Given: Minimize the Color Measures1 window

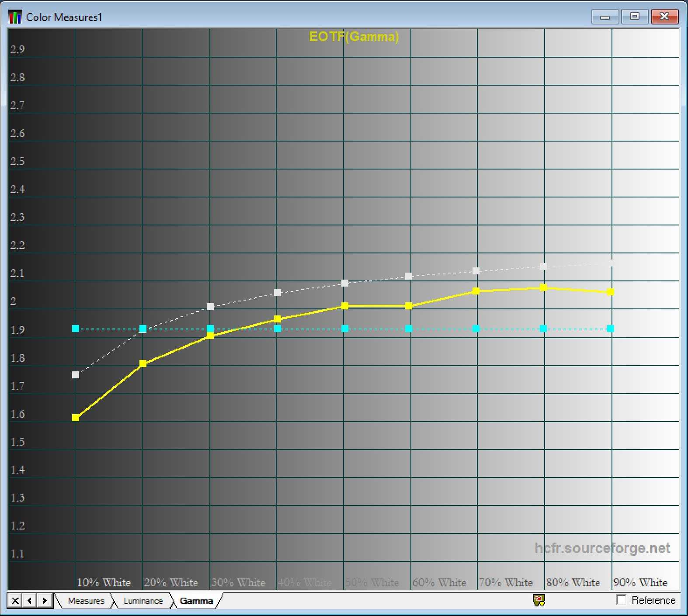Looking at the screenshot, I should click(x=605, y=17).
